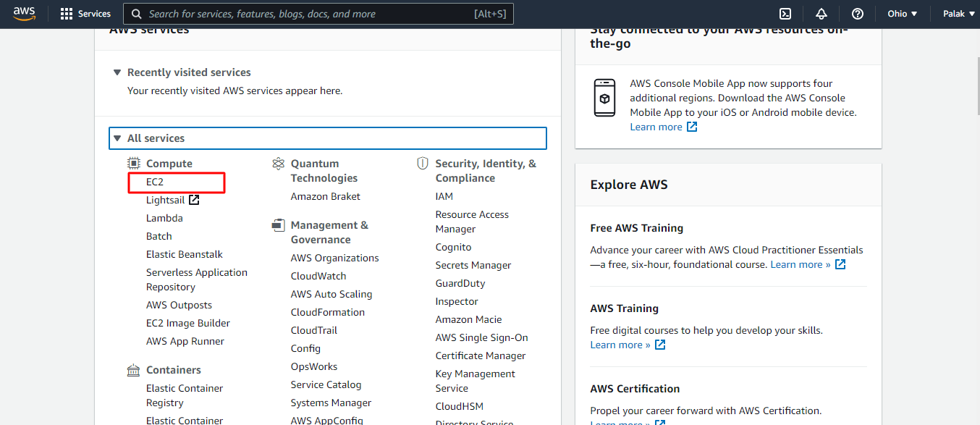This screenshot has height=425, width=980.
Task: Open the EC2 service
Action: pos(155,182)
